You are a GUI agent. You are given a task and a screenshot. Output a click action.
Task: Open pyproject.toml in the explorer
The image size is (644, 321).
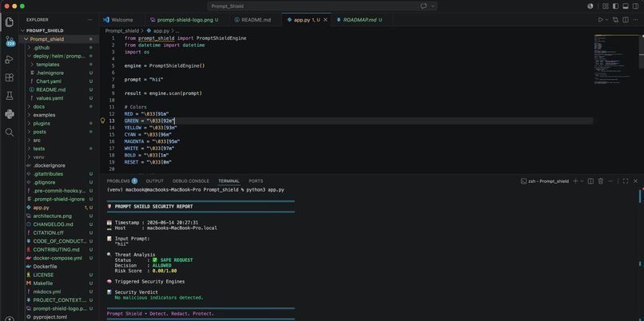click(x=58, y=317)
